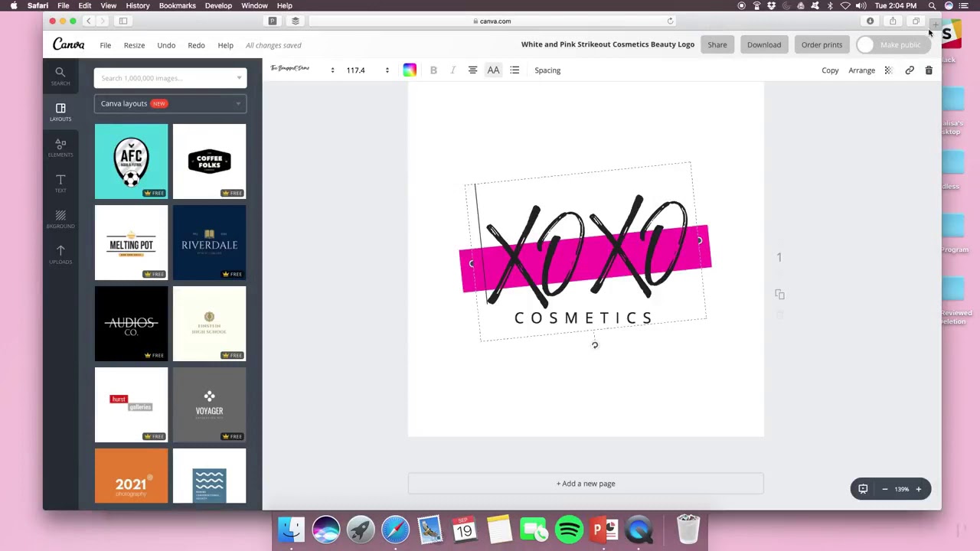Delete selected element with trash icon
Viewport: 980px width, 551px height.
pyautogui.click(x=929, y=70)
